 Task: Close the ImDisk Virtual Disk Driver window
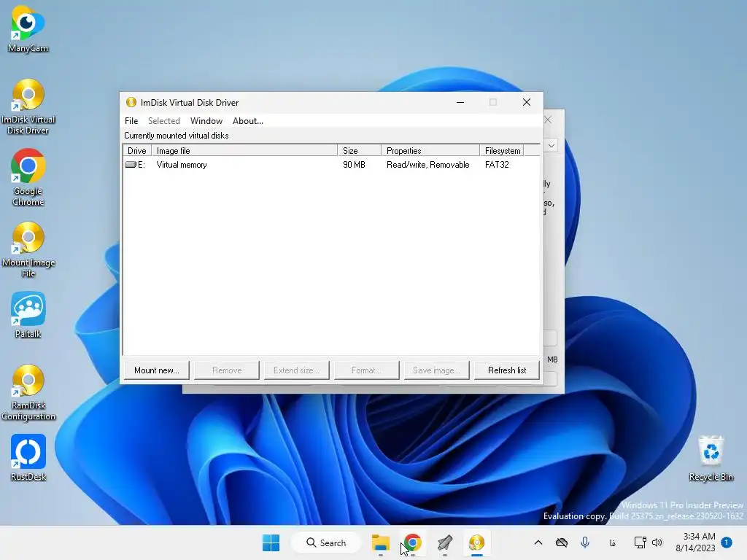pos(527,102)
